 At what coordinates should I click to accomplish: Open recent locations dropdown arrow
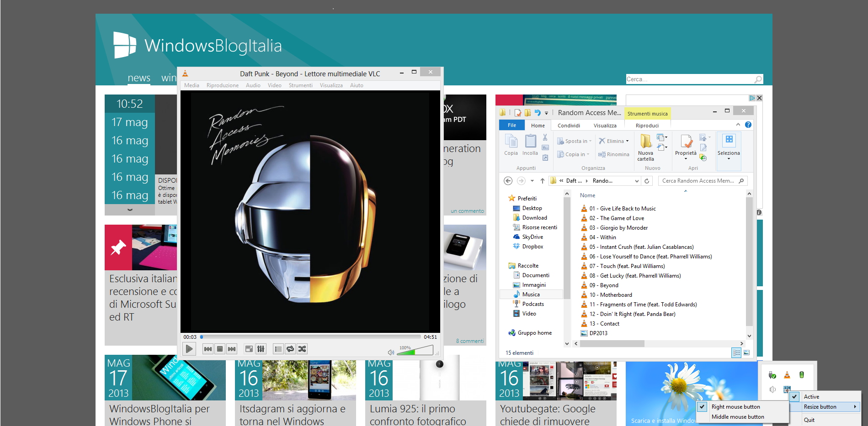tap(532, 181)
